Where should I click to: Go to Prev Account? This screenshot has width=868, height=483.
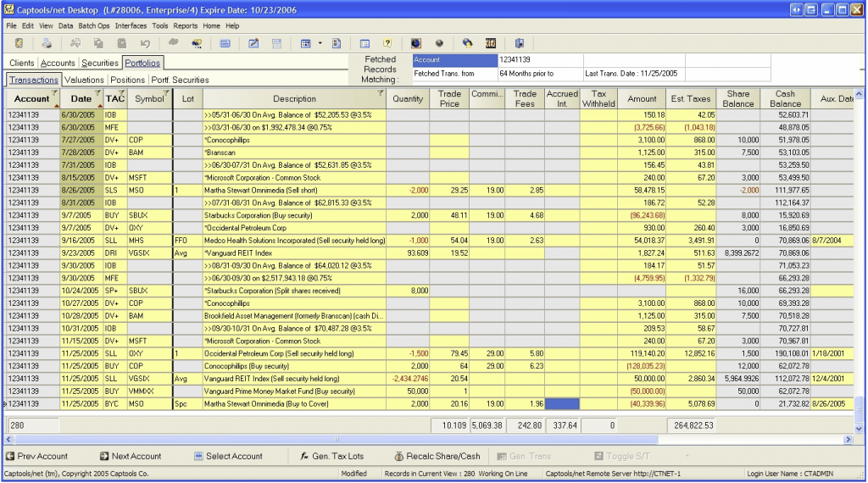36,456
